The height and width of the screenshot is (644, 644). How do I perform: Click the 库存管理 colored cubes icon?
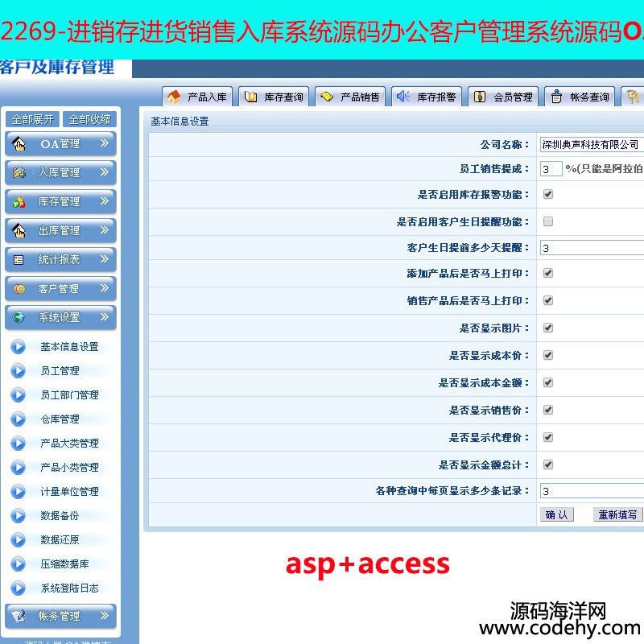(19, 202)
